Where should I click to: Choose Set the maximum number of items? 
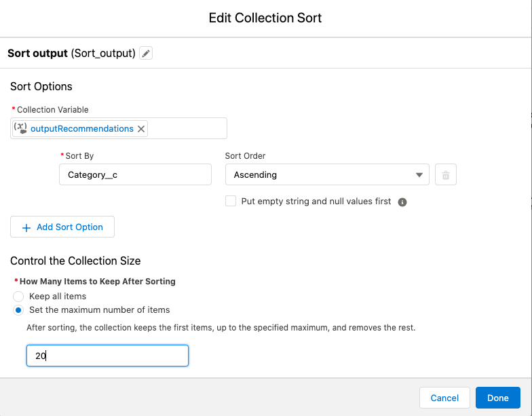(18, 310)
